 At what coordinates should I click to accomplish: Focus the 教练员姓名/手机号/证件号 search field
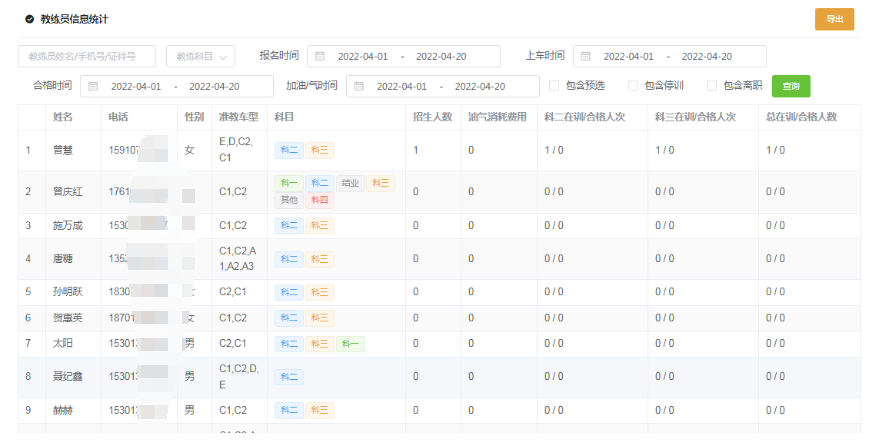pyautogui.click(x=87, y=57)
